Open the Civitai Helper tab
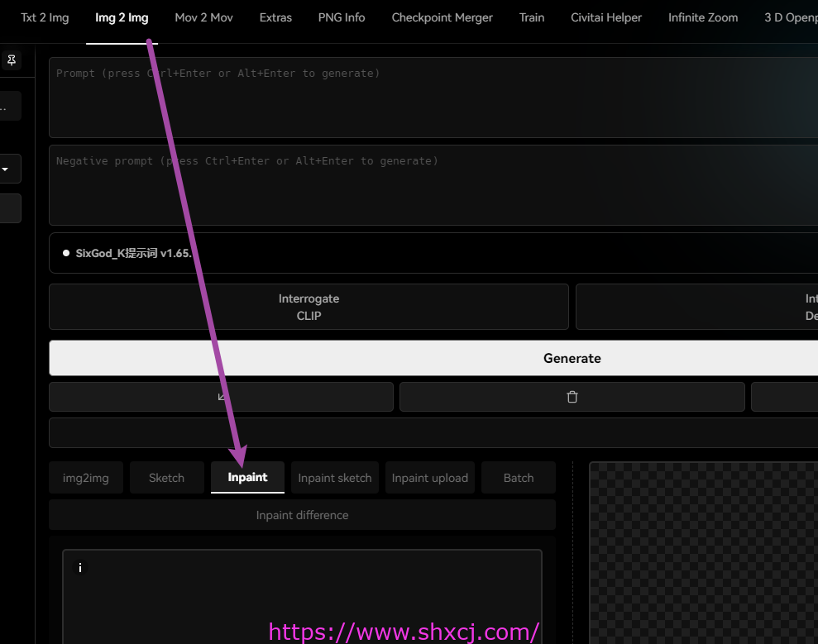This screenshot has width=818, height=644. coord(606,17)
